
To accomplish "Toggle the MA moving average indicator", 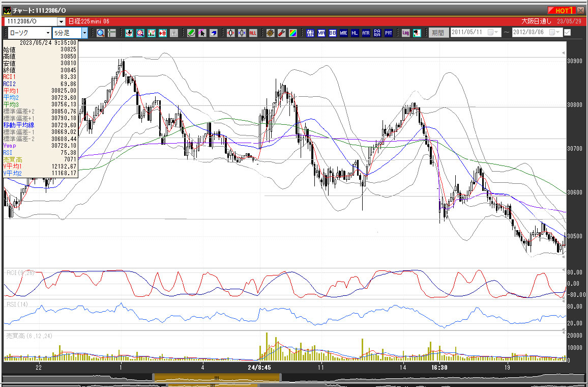I will click(321, 33).
